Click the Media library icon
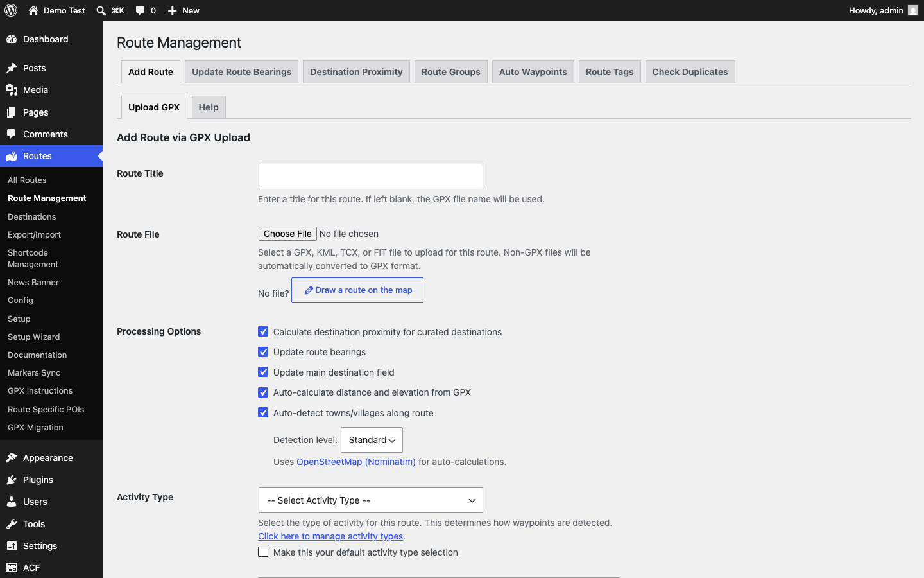 coord(12,90)
